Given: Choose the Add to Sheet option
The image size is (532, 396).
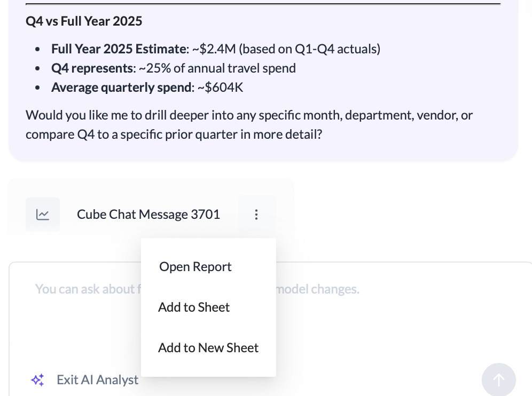Looking at the screenshot, I should coord(194,307).
